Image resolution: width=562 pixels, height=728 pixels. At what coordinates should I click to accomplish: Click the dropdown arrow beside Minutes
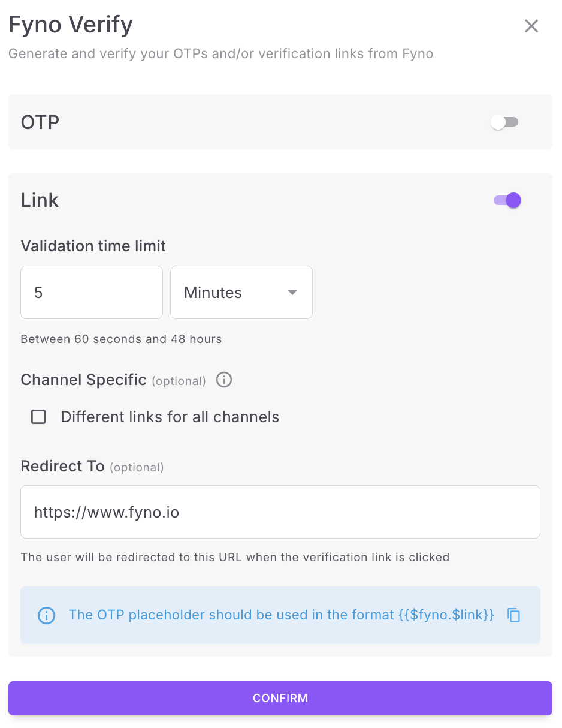(x=292, y=293)
